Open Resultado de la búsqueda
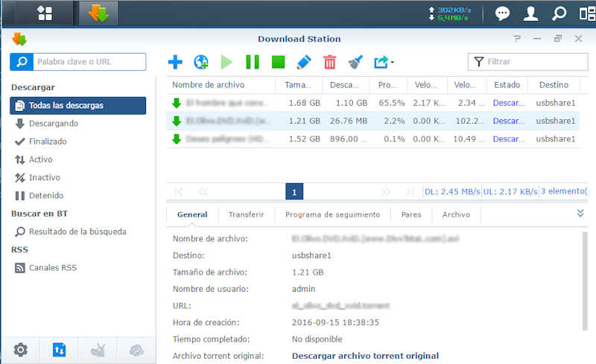596x364 pixels. click(x=78, y=232)
